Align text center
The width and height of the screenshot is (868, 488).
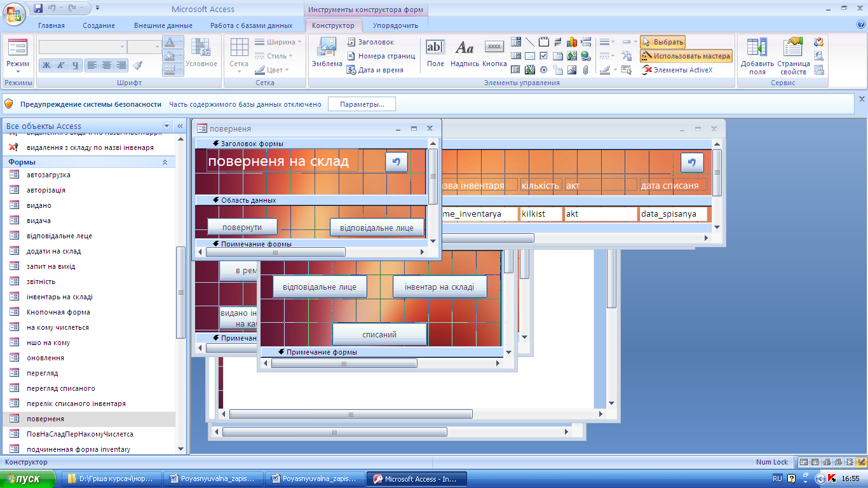pos(106,65)
